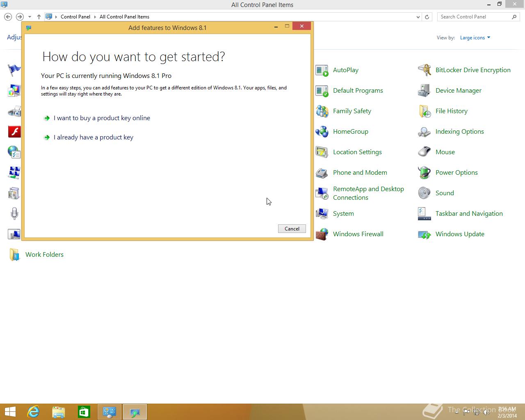The height and width of the screenshot is (420, 525).
Task: Launch Internet Explorer from taskbar
Action: click(x=33, y=412)
